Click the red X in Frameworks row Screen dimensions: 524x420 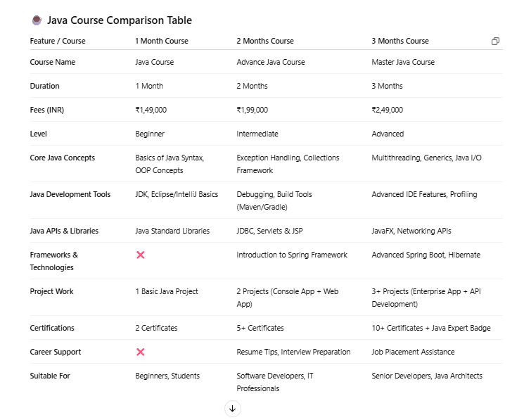coord(140,255)
